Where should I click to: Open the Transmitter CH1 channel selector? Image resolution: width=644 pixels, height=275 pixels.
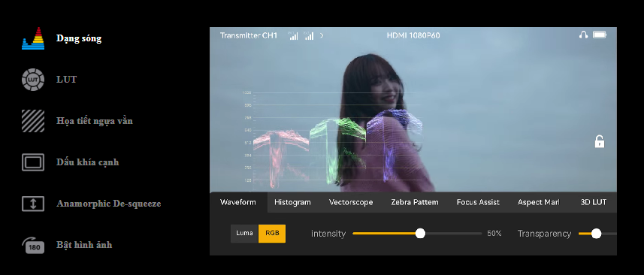pyautogui.click(x=249, y=36)
